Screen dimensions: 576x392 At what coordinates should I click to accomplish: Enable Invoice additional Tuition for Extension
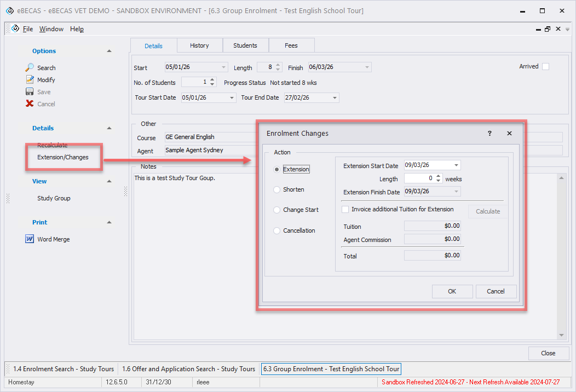click(x=345, y=209)
